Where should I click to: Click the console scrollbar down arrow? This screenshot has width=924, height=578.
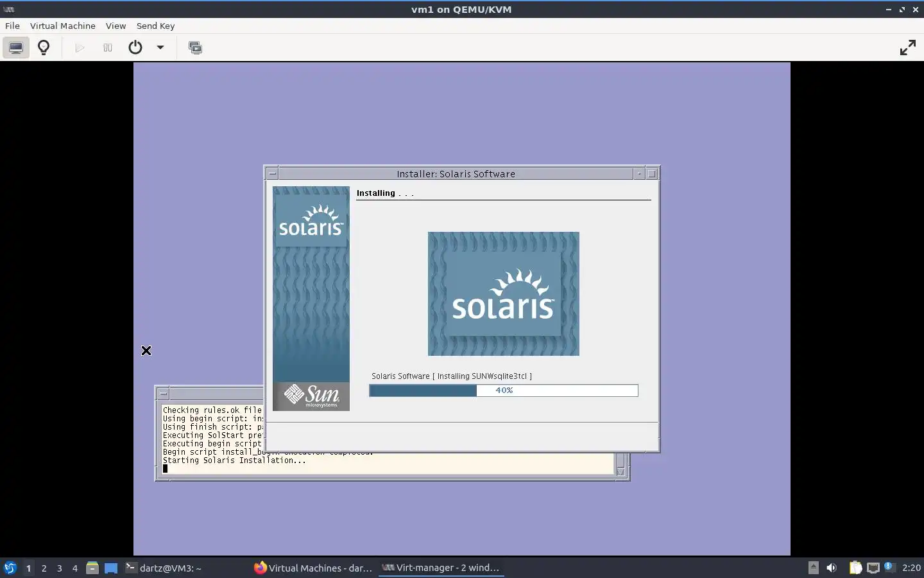tap(620, 472)
